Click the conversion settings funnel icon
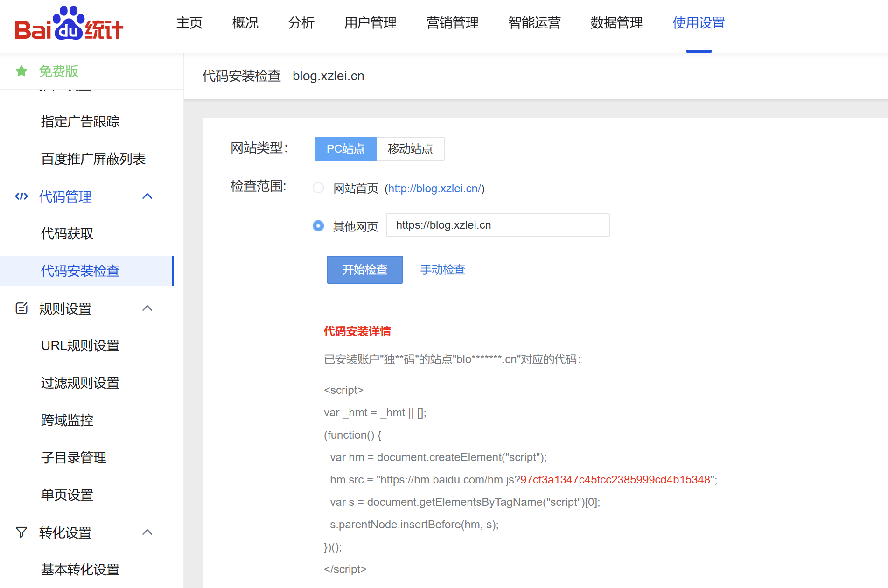Screen dimensions: 888x588 21,532
